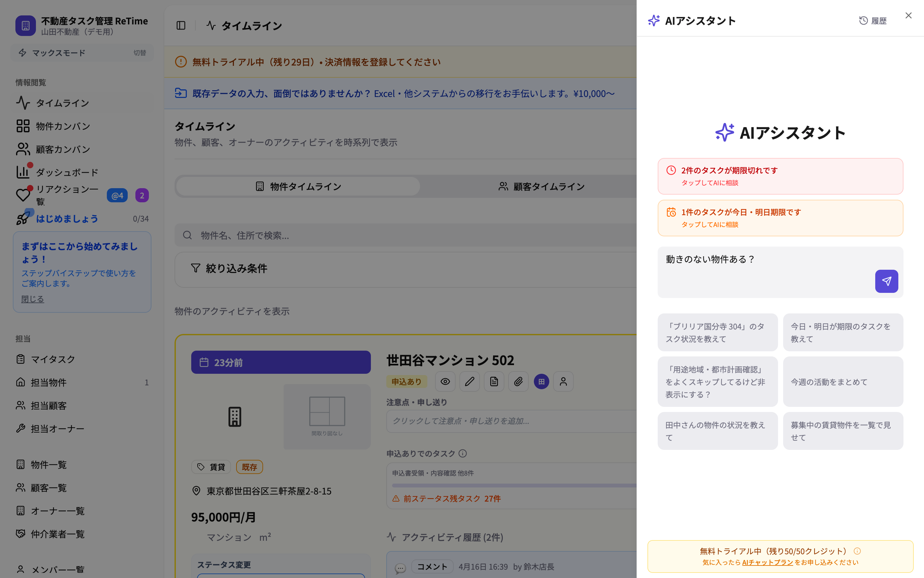The height and width of the screenshot is (578, 924).
Task: Select 物件タイムライン tab
Action: tap(298, 186)
